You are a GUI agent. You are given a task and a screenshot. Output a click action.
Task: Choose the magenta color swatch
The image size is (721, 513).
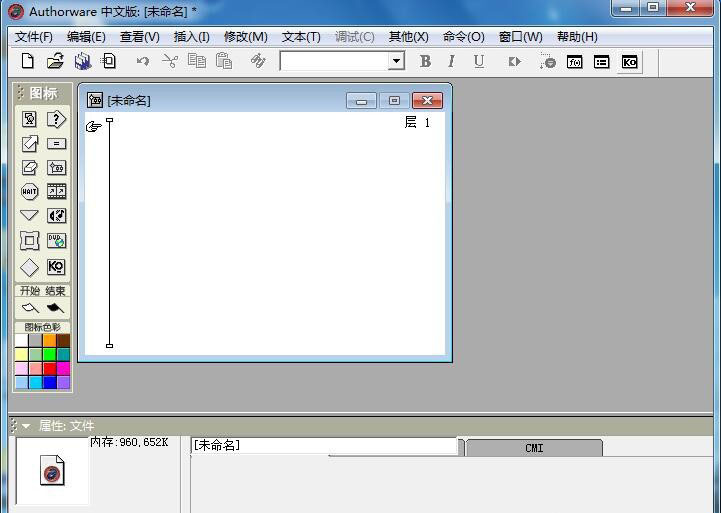pos(63,369)
